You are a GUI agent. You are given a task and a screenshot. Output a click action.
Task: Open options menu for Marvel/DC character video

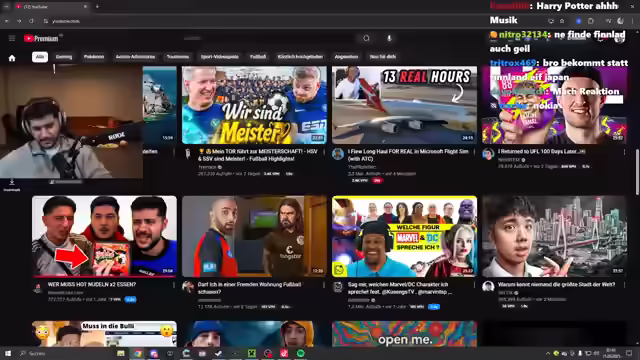pos(474,285)
